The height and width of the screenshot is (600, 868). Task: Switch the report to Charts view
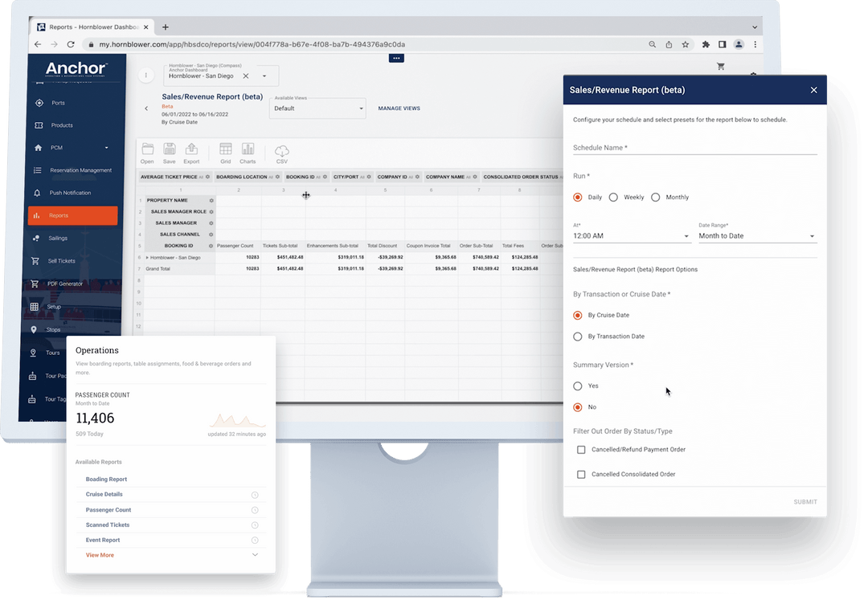pos(248,152)
